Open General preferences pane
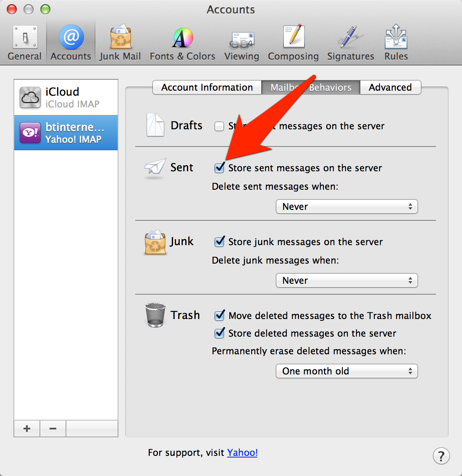This screenshot has height=476, width=462. (25, 43)
